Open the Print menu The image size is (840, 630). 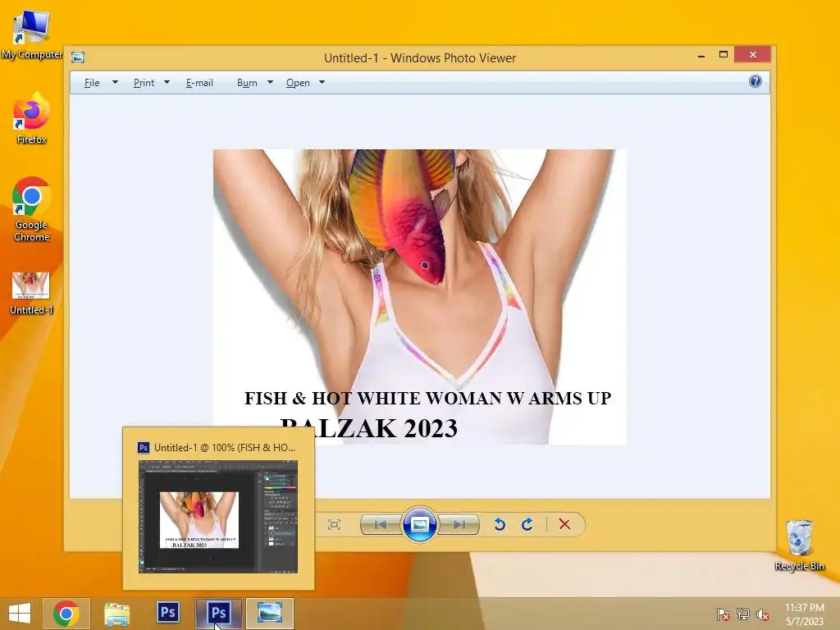[144, 83]
